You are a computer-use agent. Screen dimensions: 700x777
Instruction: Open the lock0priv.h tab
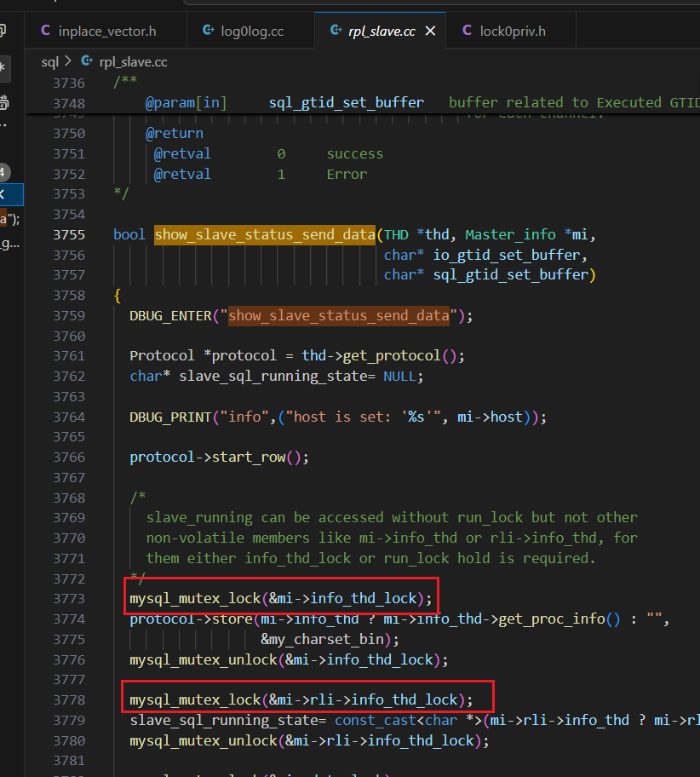[511, 32]
